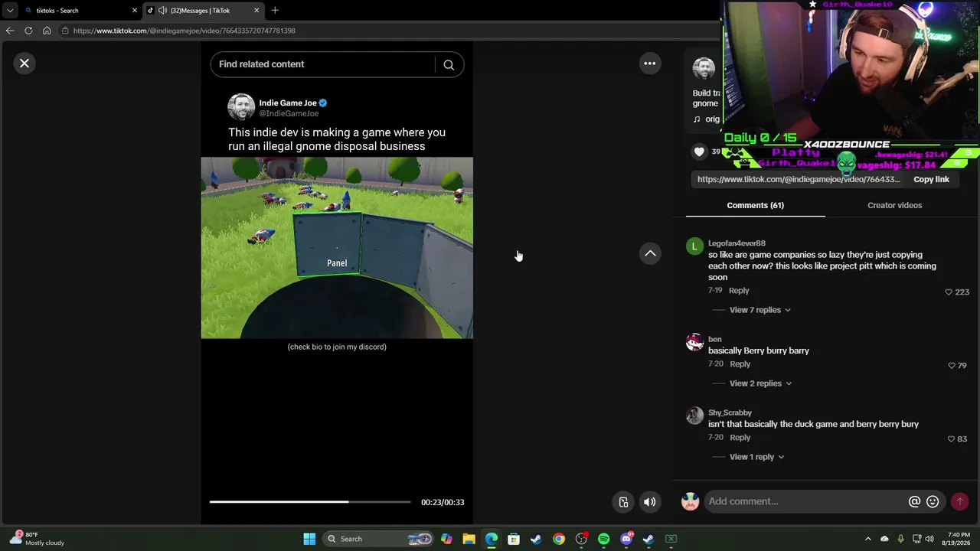Close the tiktoks - Search tab
The height and width of the screenshot is (551, 980).
(135, 11)
